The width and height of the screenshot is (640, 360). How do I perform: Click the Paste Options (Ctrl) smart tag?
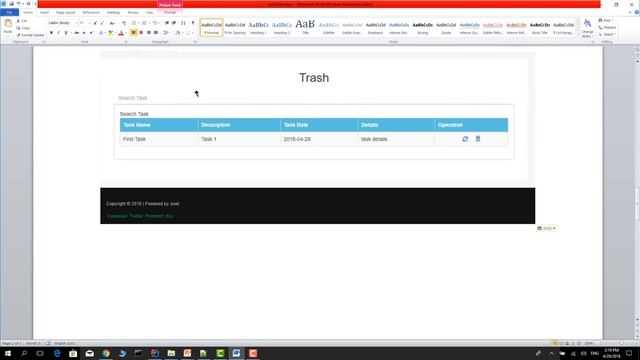pyautogui.click(x=546, y=228)
